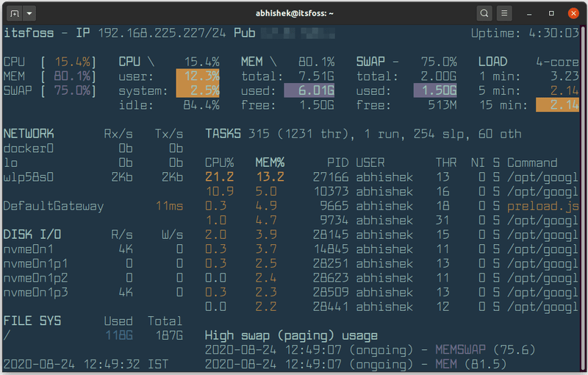Click the MEM% column header
Screen dimensions: 588x375
pos(270,162)
